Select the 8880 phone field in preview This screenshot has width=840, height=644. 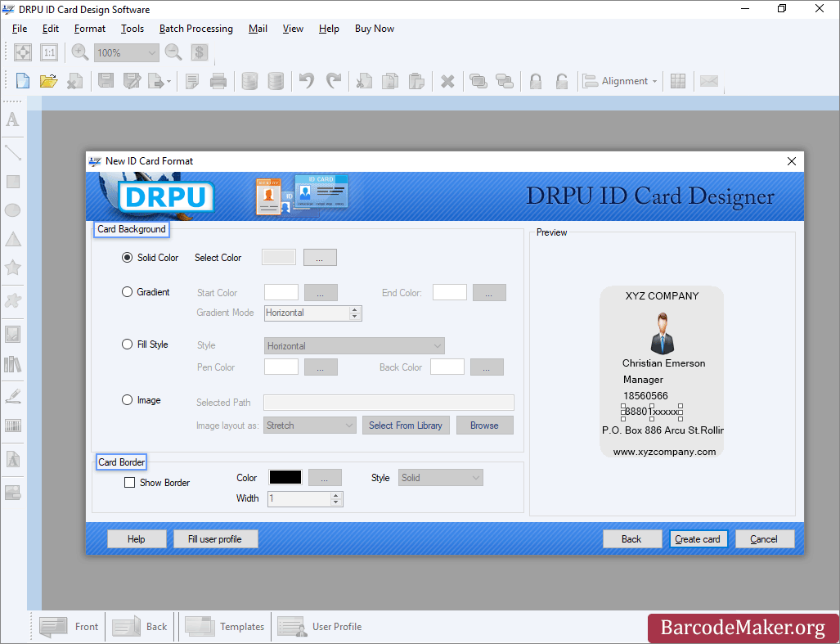pyautogui.click(x=651, y=412)
